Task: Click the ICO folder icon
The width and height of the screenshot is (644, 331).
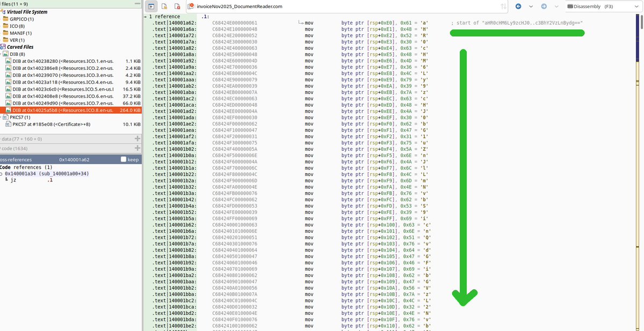Action: pos(5,26)
